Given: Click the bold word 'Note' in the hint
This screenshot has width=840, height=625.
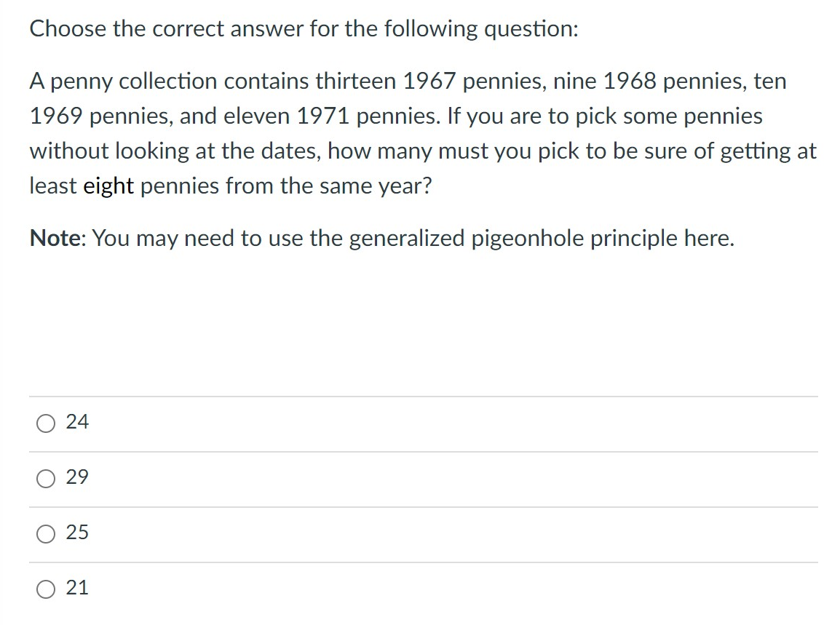Looking at the screenshot, I should (55, 238).
